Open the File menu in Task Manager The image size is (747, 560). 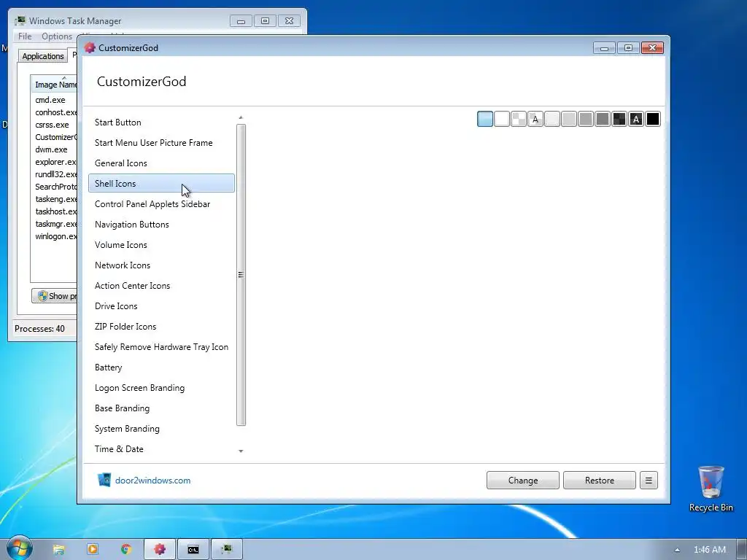click(x=25, y=36)
